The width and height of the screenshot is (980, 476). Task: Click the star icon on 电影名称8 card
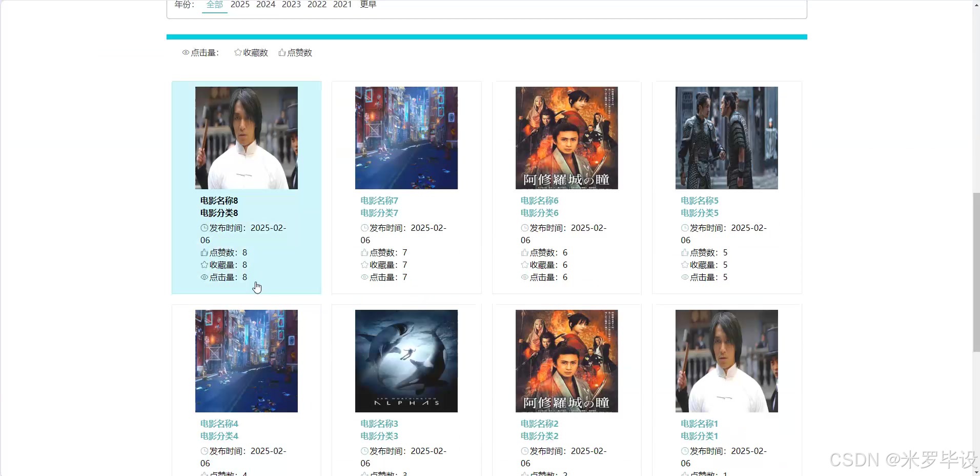205,265
